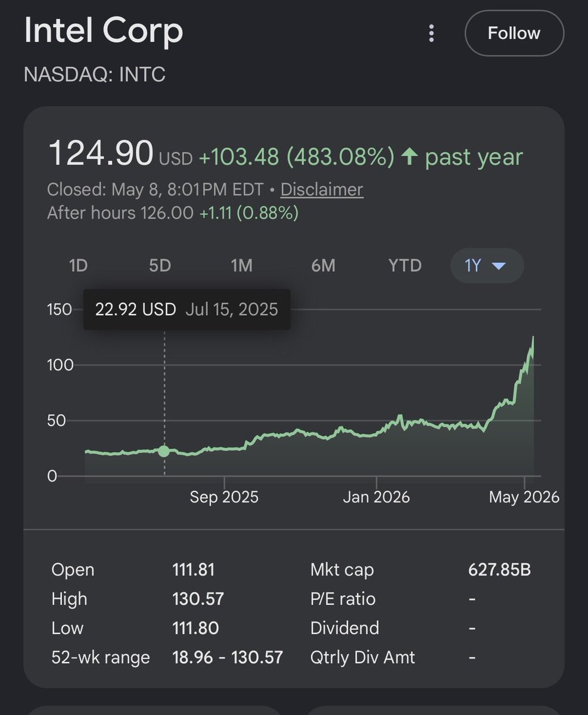Click the High value 130.57

click(x=198, y=599)
